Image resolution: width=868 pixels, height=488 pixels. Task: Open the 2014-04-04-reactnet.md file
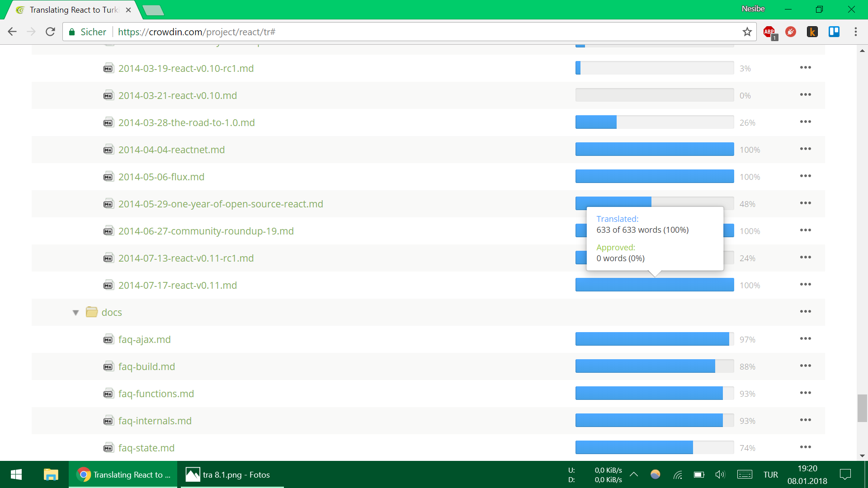pyautogui.click(x=171, y=150)
